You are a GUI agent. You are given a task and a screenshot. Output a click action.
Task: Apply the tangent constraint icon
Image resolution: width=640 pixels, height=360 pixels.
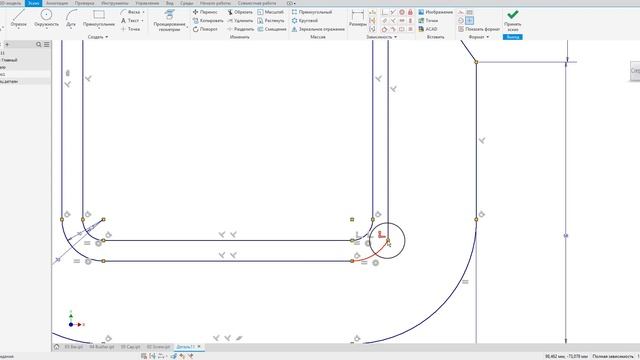click(x=384, y=29)
